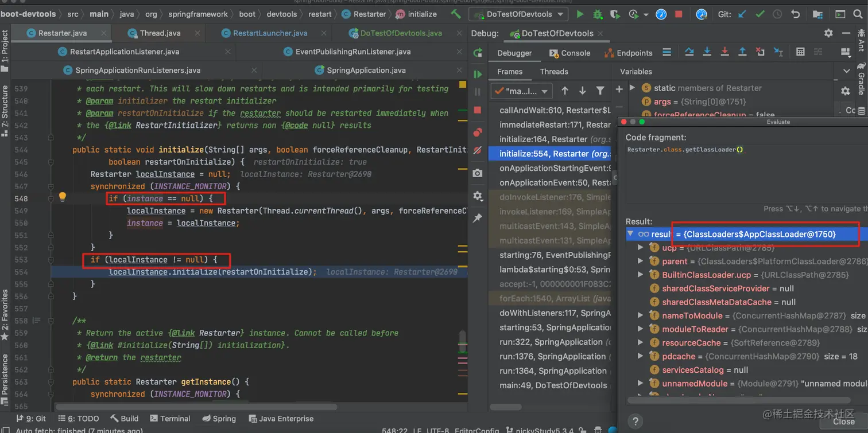Click Step Into icon
The image size is (868, 433).
(x=707, y=52)
